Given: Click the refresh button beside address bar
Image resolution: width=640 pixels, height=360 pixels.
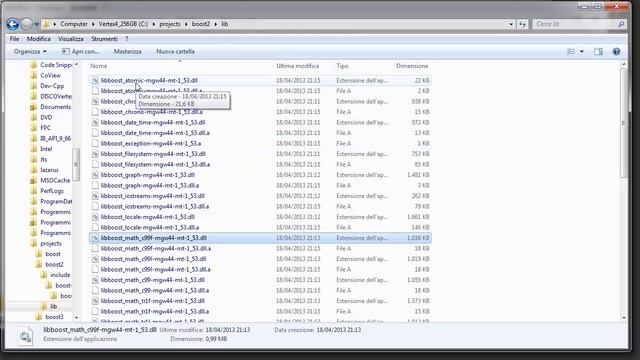Looking at the screenshot, I should (x=522, y=24).
